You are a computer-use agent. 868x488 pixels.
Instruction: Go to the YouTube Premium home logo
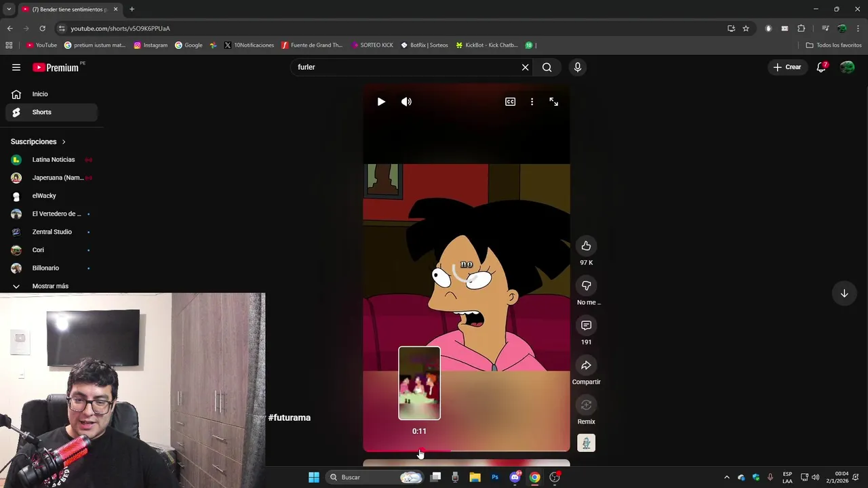click(56, 67)
